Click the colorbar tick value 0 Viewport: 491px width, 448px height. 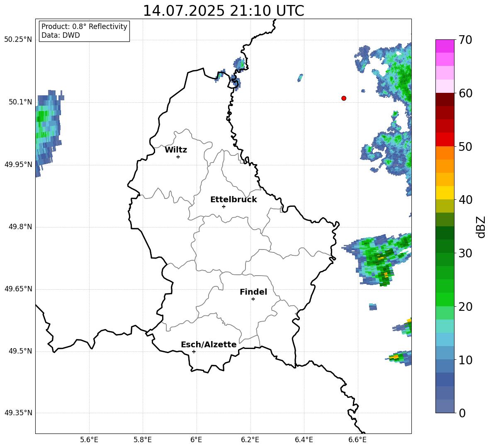462,413
